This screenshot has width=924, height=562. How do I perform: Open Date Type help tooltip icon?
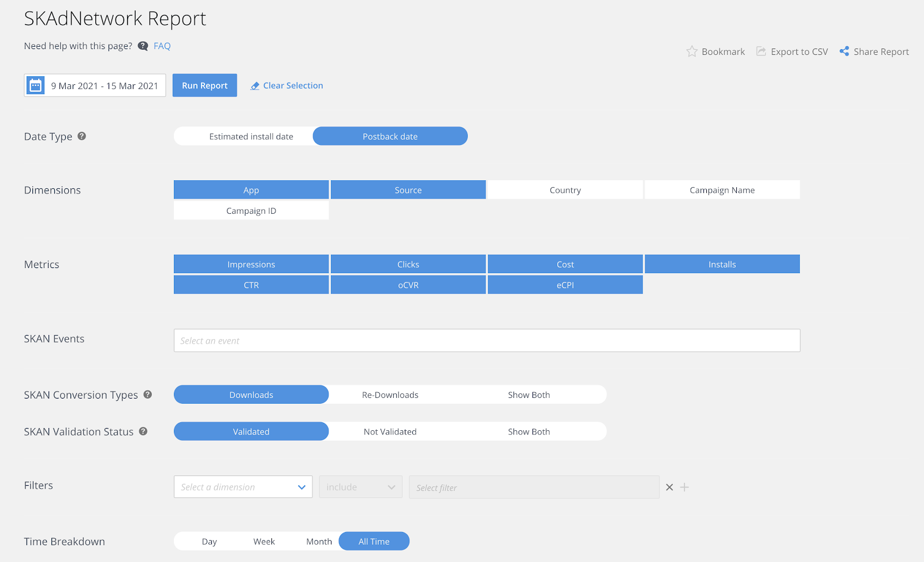click(x=82, y=136)
